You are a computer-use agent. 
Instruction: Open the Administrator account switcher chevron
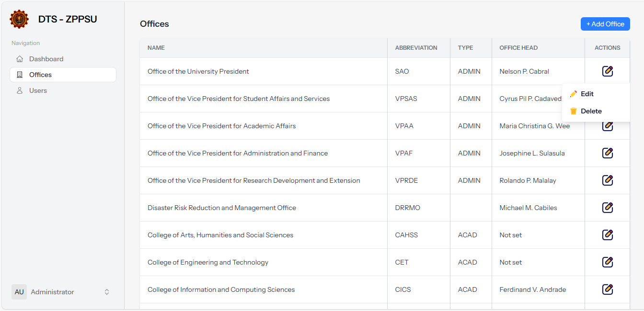[106, 292]
